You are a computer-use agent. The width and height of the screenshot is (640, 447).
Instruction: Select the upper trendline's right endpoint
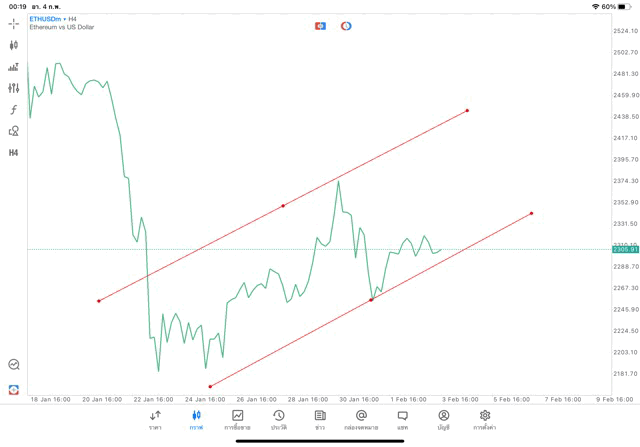(467, 111)
